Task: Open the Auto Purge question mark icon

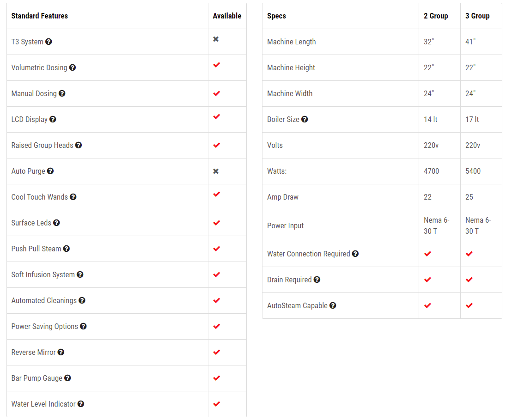Action: click(x=50, y=171)
